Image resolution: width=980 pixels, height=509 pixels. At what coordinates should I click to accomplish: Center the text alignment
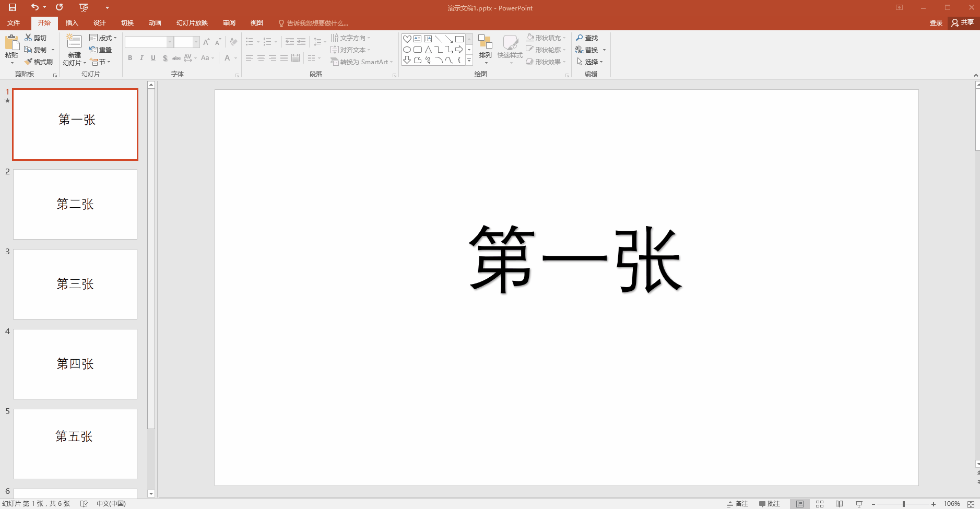point(261,58)
